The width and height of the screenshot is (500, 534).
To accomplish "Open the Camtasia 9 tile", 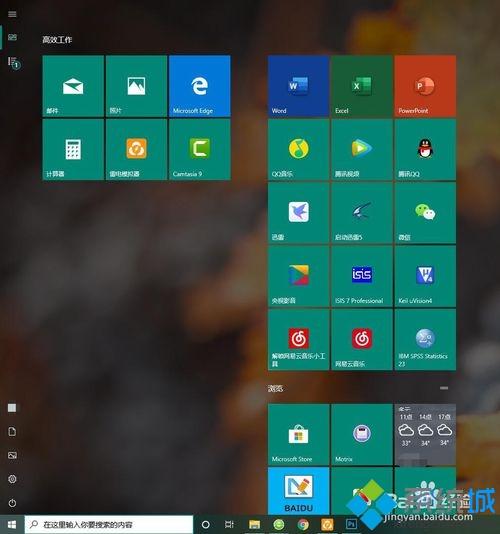I will click(x=200, y=149).
